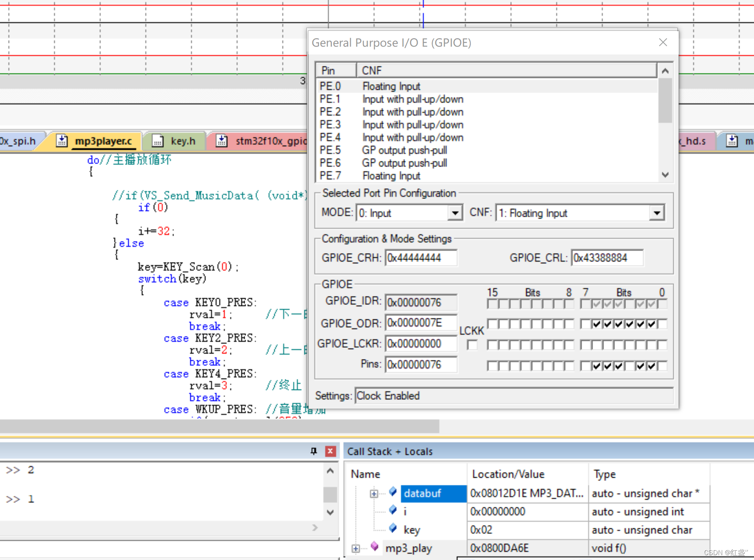Toggle the LCKK lock checkbox

coord(472,345)
